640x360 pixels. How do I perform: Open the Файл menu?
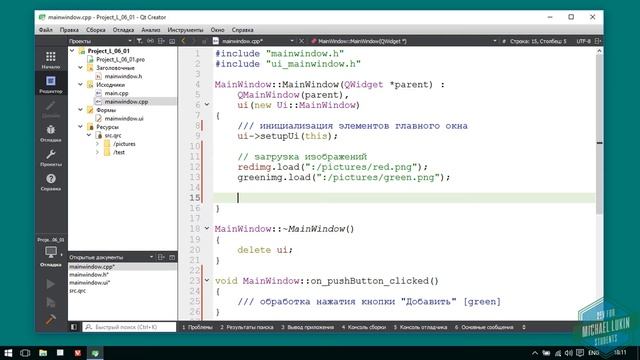[x=46, y=30]
